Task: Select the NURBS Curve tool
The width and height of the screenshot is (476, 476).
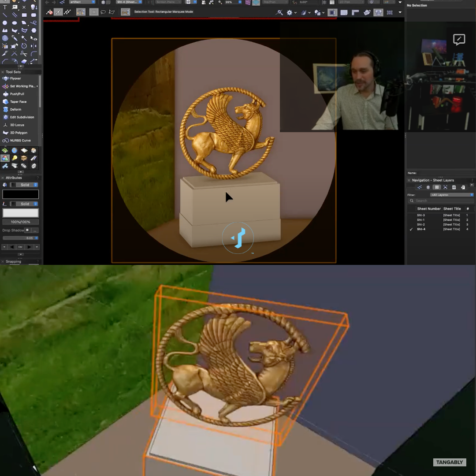Action: [20, 141]
